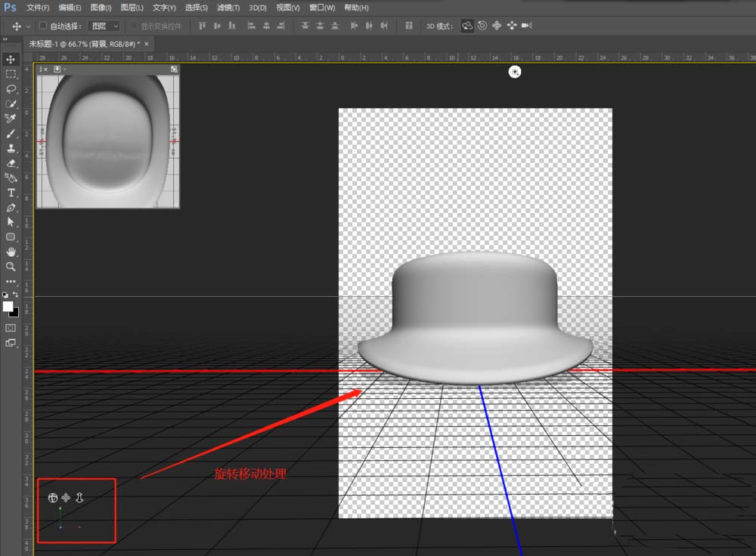Open the Move tool preset dropdown arrow
Viewport: 756px width, 556px height.
point(26,25)
